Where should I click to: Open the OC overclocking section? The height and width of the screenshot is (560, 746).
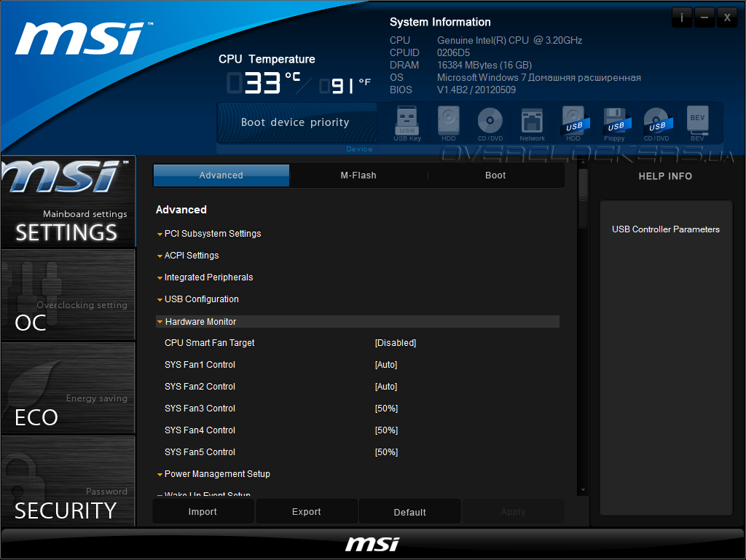click(68, 295)
